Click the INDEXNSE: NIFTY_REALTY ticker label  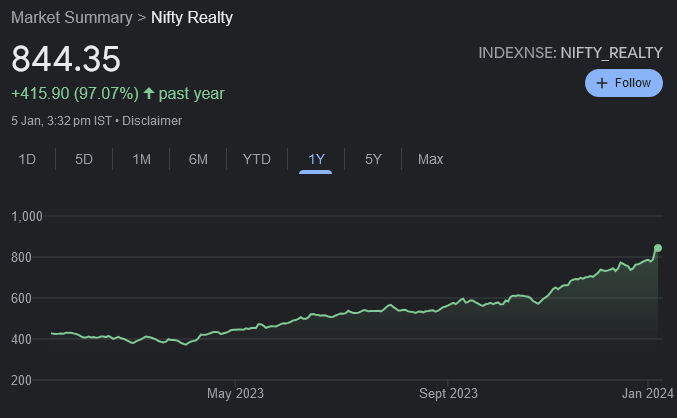(571, 51)
